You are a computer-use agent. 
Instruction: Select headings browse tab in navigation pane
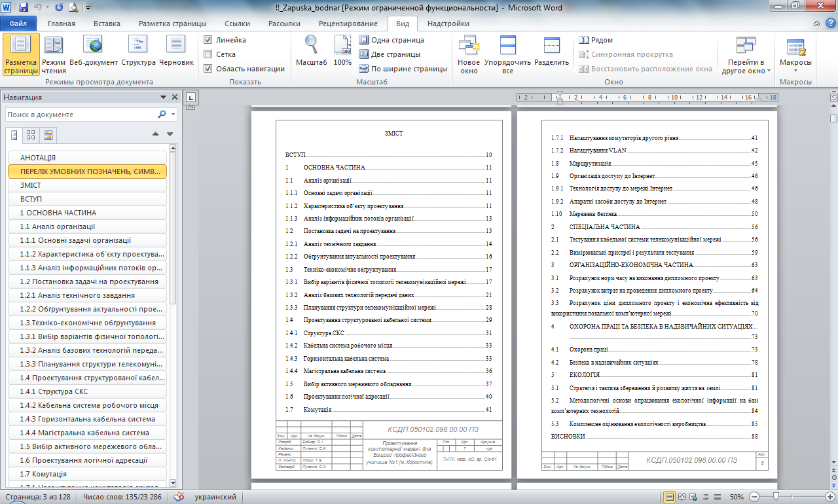click(x=14, y=135)
